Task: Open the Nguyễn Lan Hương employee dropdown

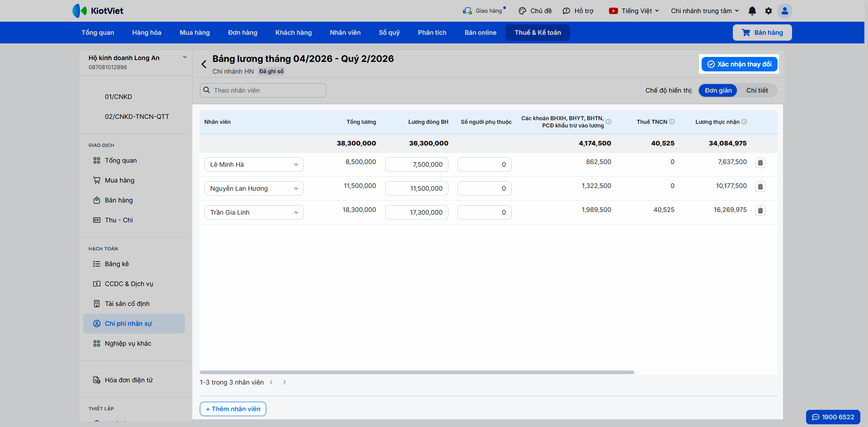Action: pos(254,188)
